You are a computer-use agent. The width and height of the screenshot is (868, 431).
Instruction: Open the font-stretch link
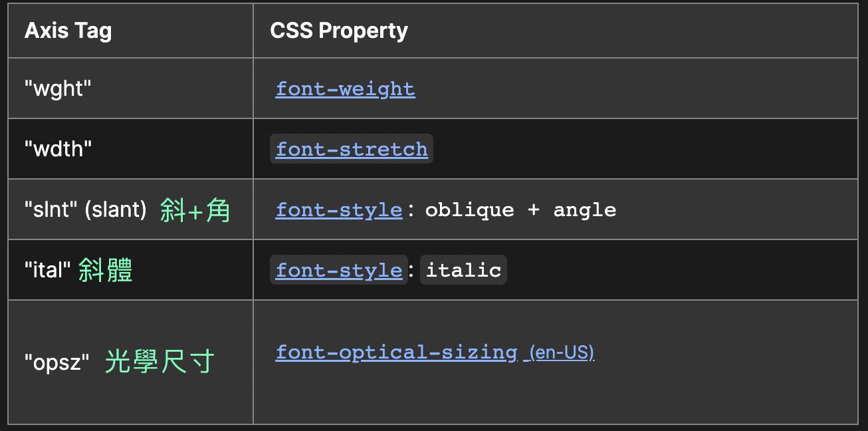[x=352, y=149]
